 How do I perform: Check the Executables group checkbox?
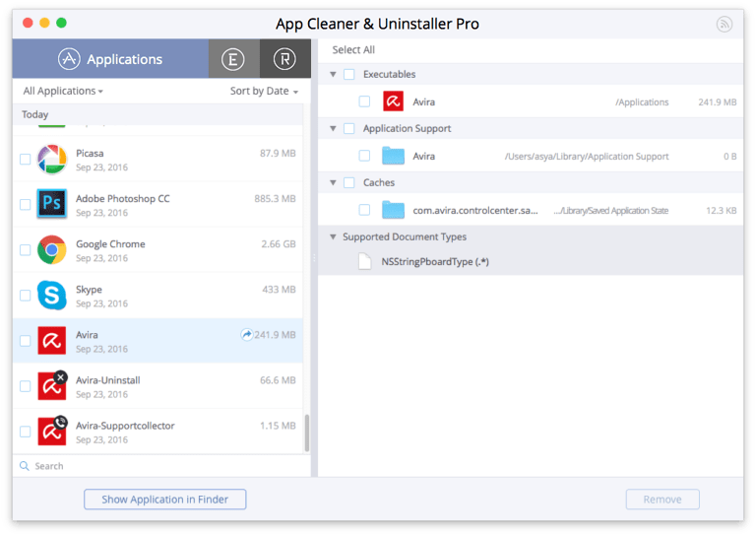(x=349, y=74)
